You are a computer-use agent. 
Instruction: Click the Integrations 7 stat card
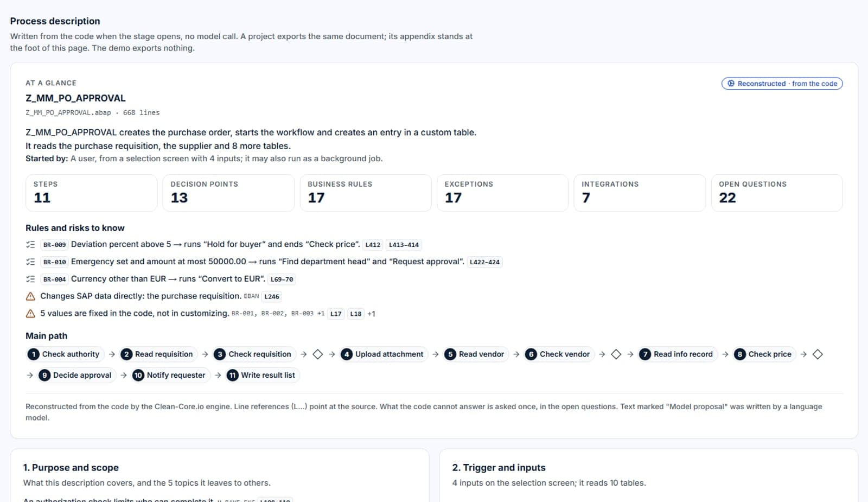[x=640, y=193]
